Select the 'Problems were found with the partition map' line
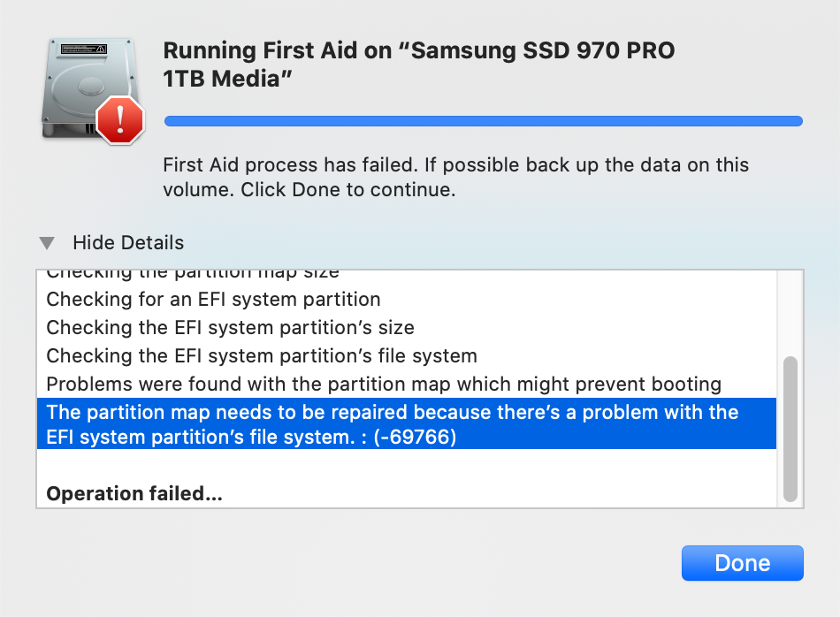Image resolution: width=840 pixels, height=617 pixels. [x=384, y=385]
